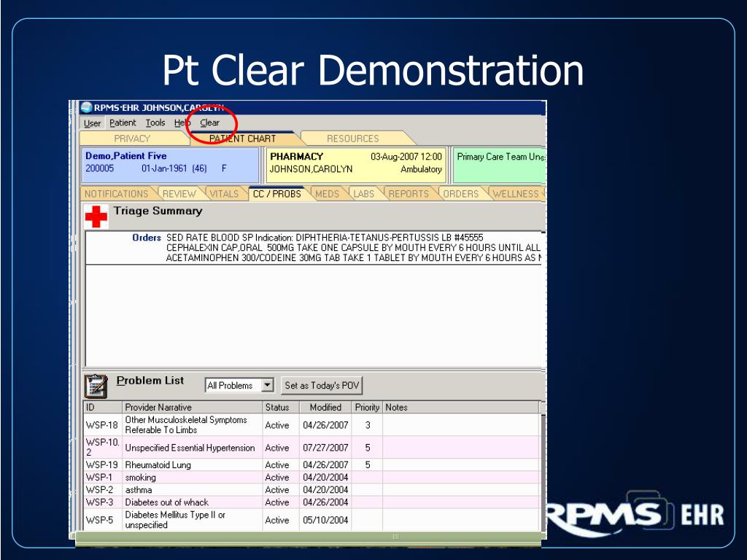
Task: Open the REPORTS tab
Action: point(409,194)
